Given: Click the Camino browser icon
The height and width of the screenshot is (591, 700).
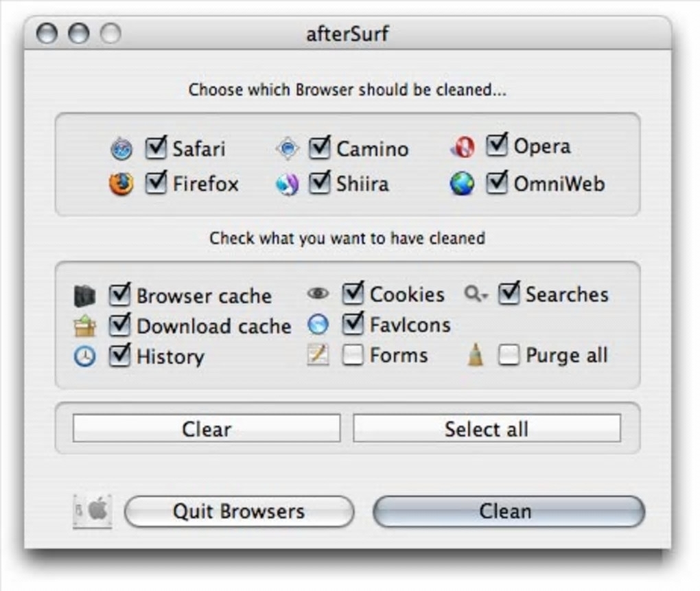Looking at the screenshot, I should (x=288, y=148).
